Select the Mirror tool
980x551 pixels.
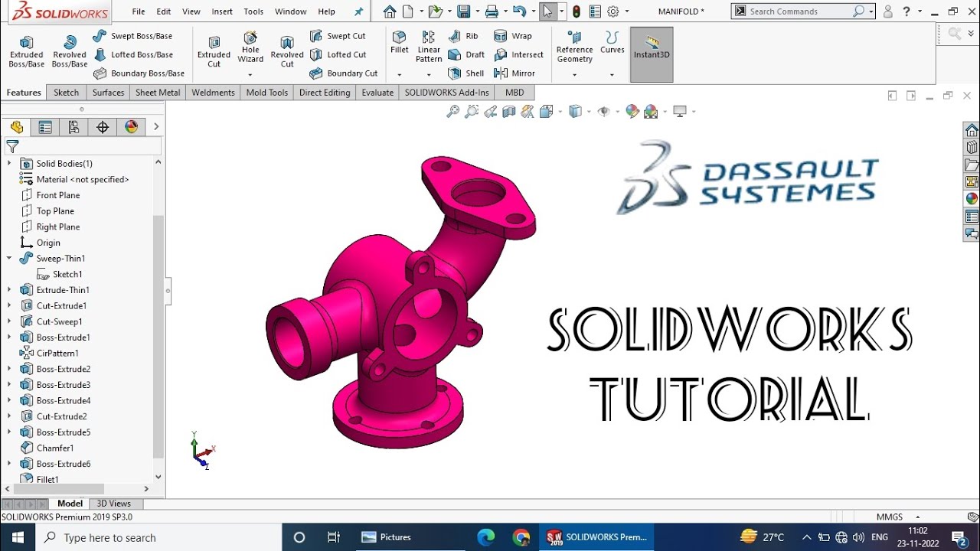(x=514, y=73)
